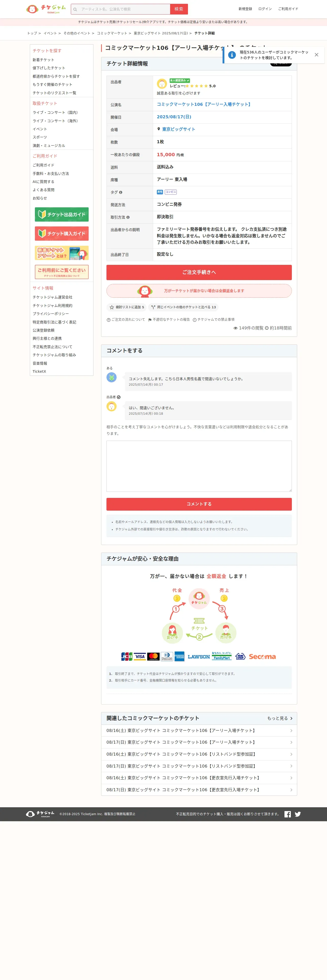This screenshot has height=980, width=327.
Task: Open the チケット購入ガイド banner
Action: 62,234
